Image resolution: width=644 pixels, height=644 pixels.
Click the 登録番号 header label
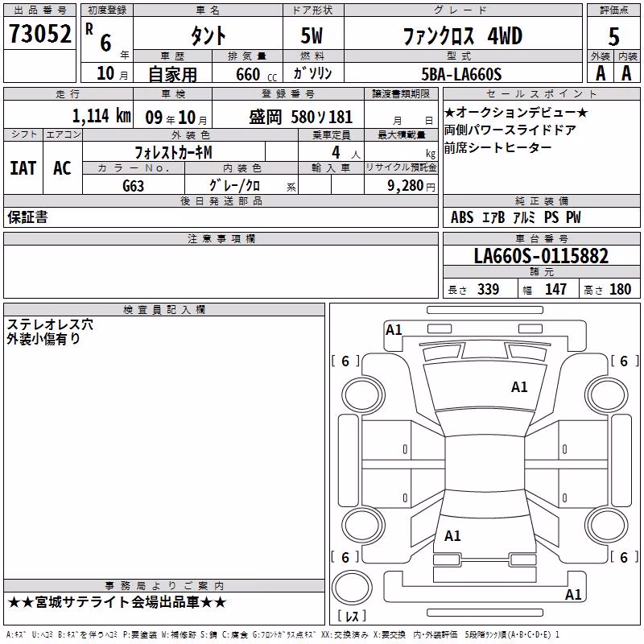(288, 94)
